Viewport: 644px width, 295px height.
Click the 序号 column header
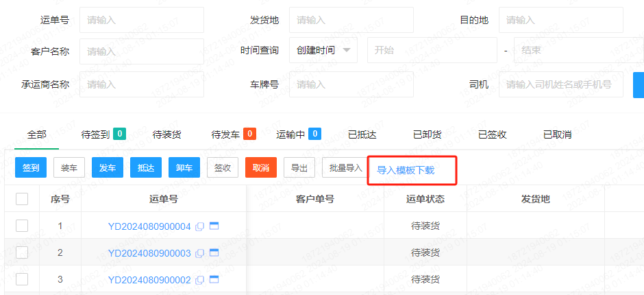60,199
